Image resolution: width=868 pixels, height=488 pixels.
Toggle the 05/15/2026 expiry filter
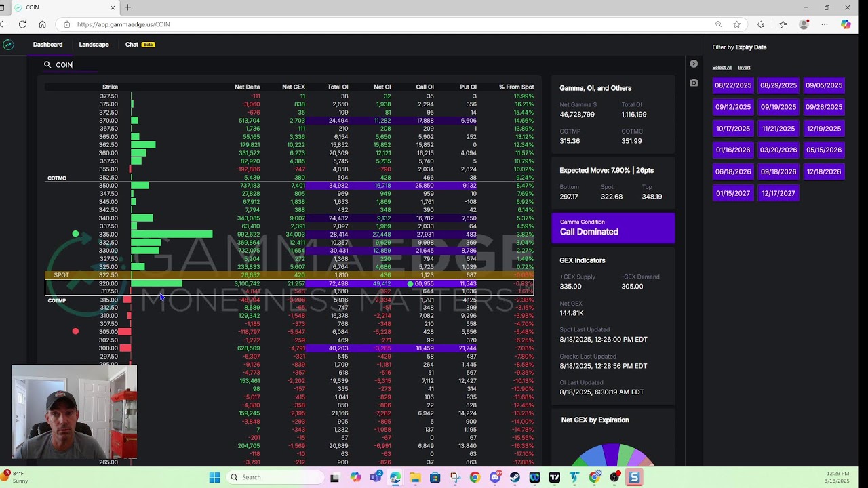tap(824, 150)
